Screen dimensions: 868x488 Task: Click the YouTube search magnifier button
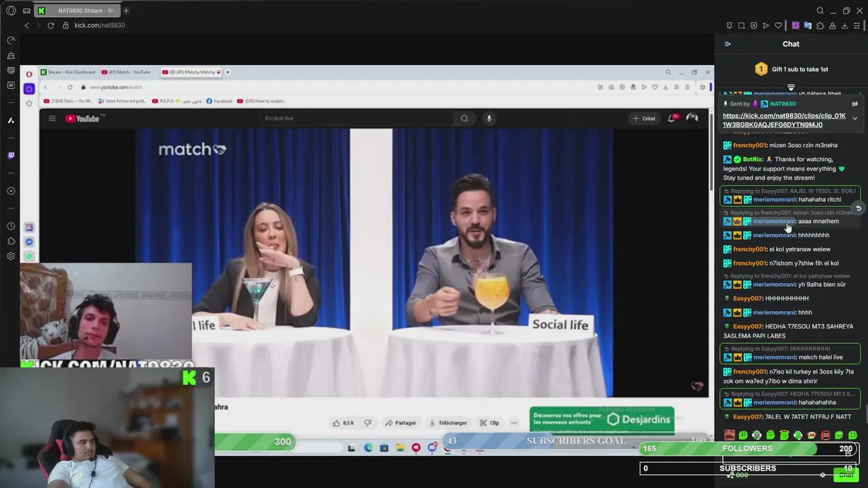click(465, 119)
